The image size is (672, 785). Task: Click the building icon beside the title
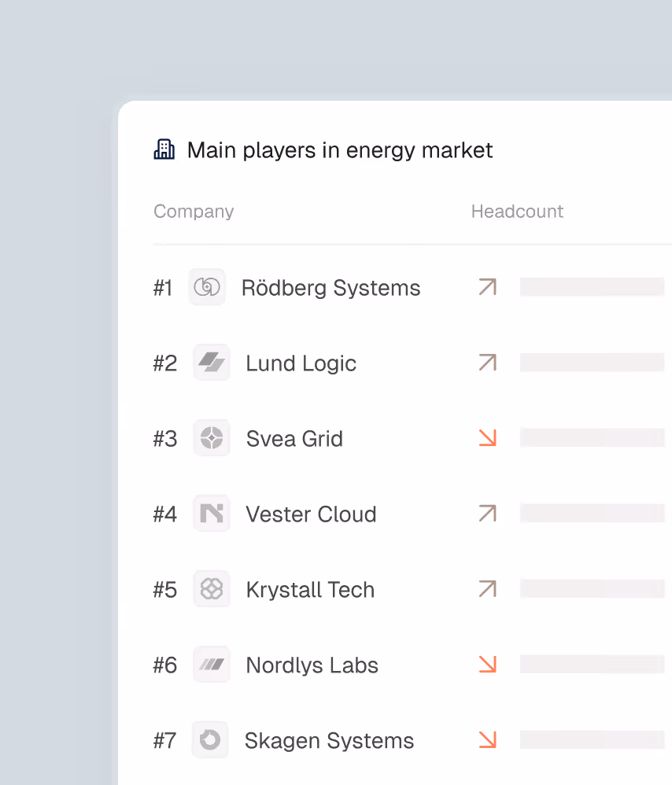point(164,149)
